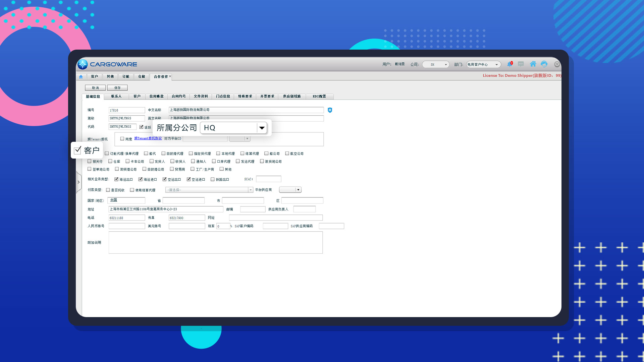Image resolution: width=644 pixels, height=362 pixels.
Task: Check the 报关行 checkbox
Action: [90, 161]
